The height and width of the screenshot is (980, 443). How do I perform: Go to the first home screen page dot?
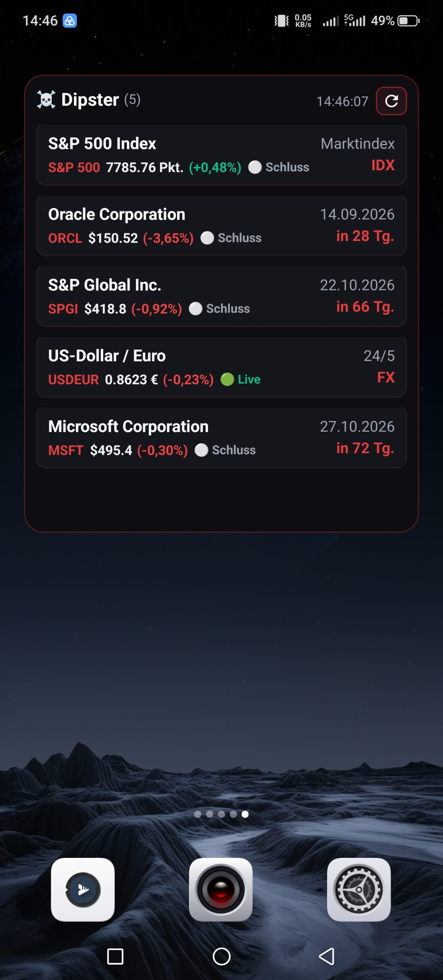pyautogui.click(x=198, y=814)
